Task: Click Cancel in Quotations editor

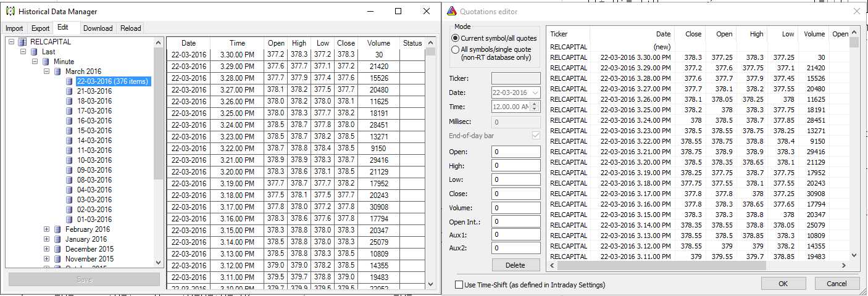Action: [837, 284]
